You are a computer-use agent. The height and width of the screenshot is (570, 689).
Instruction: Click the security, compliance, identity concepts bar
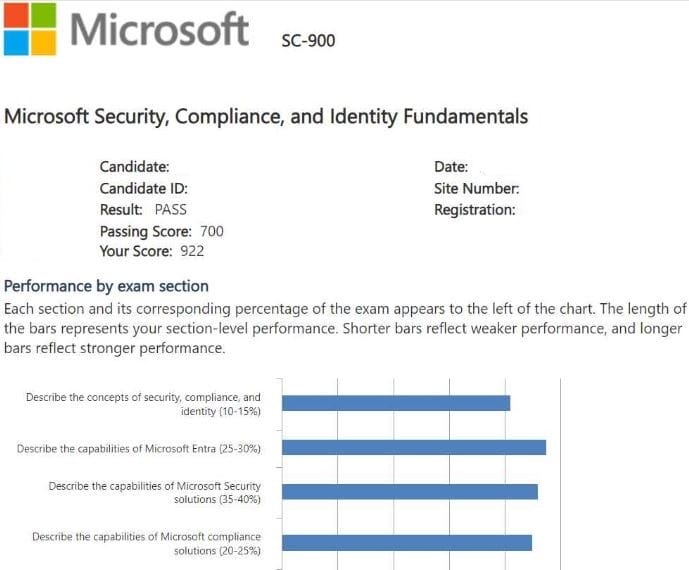click(x=396, y=403)
